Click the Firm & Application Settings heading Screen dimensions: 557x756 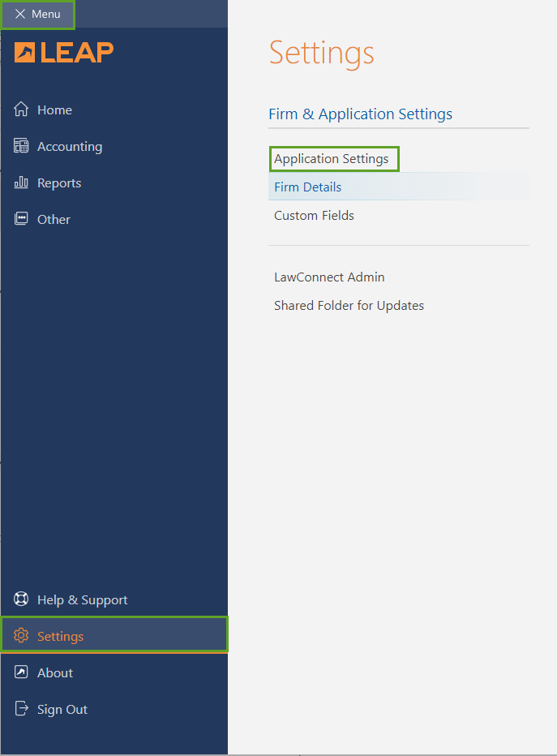pyautogui.click(x=360, y=114)
